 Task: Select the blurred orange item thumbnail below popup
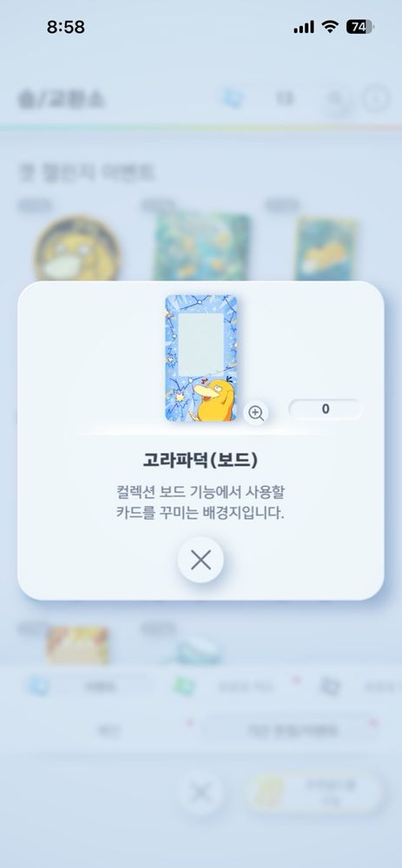(77, 645)
